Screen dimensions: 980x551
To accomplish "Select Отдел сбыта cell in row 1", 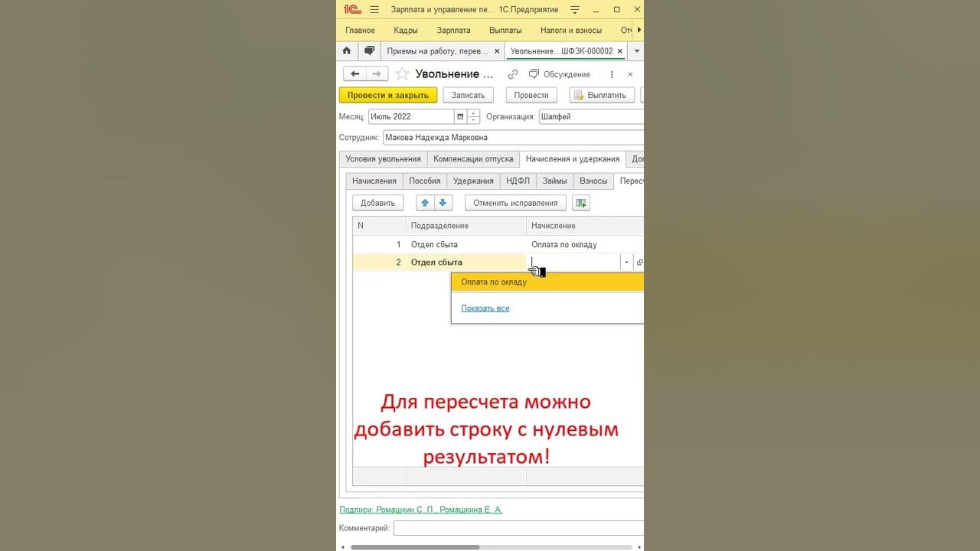I will coord(466,245).
